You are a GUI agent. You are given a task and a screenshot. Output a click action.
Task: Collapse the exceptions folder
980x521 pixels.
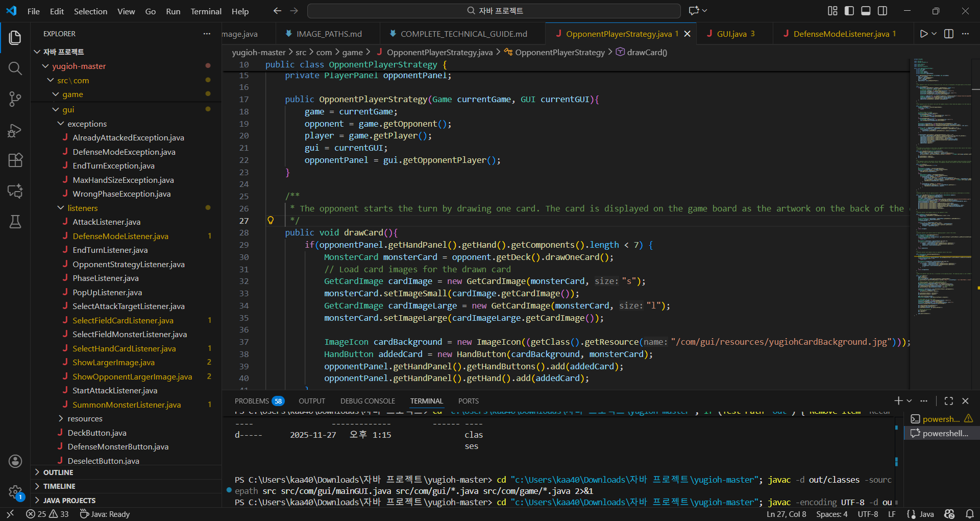[87, 124]
